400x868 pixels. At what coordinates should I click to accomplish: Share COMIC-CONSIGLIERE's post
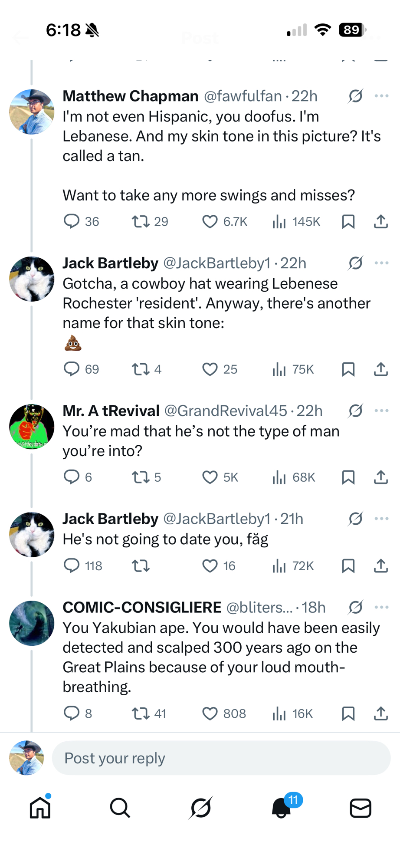(x=380, y=713)
